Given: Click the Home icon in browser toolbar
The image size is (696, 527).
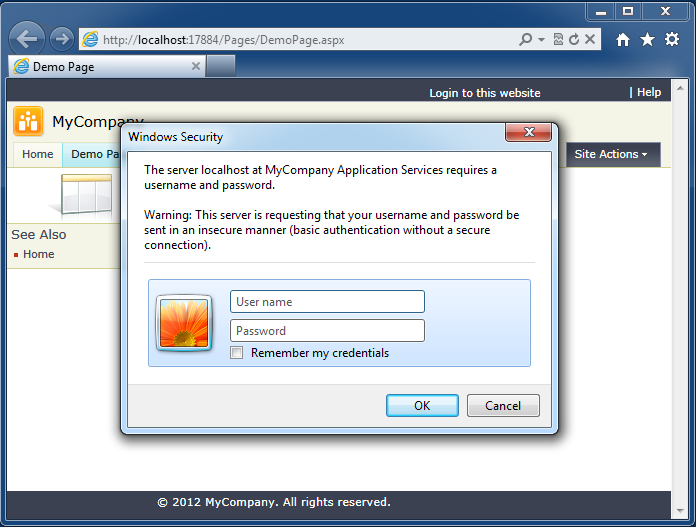Looking at the screenshot, I should [x=623, y=39].
